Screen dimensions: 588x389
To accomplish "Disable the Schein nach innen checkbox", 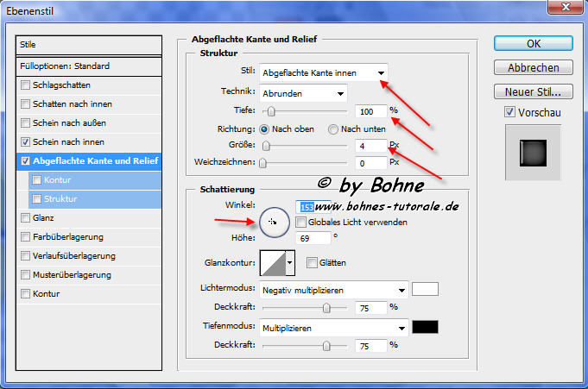I will [x=25, y=141].
